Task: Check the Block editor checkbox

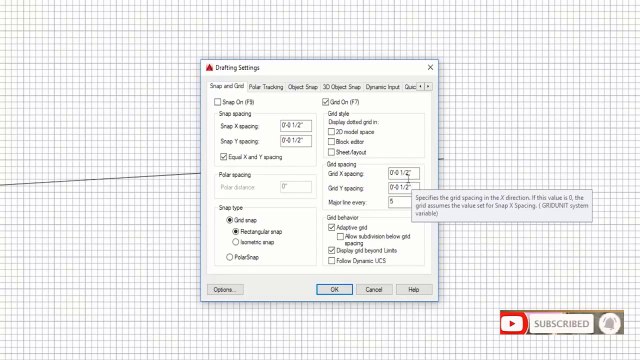Action: click(x=331, y=142)
